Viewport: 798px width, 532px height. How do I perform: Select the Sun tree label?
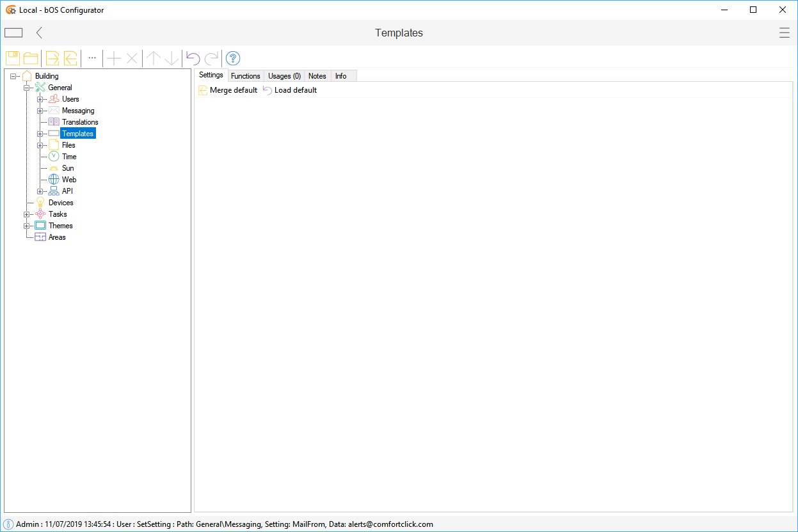coord(68,168)
